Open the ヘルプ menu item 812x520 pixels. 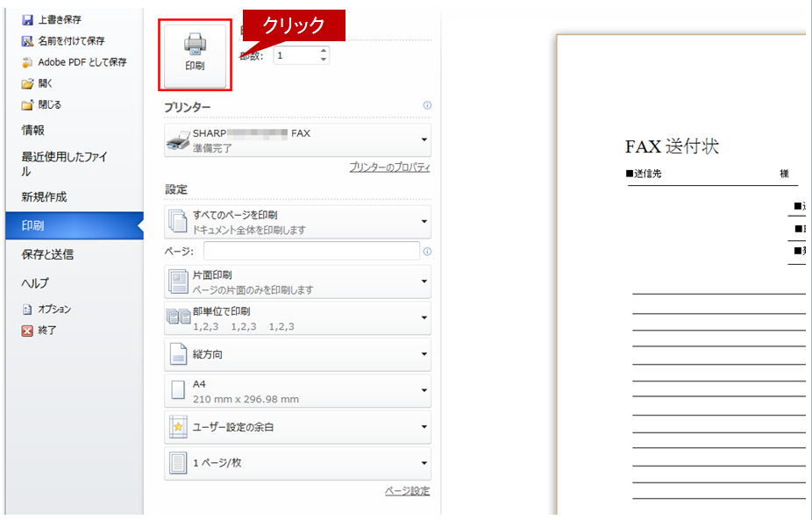pos(35,282)
